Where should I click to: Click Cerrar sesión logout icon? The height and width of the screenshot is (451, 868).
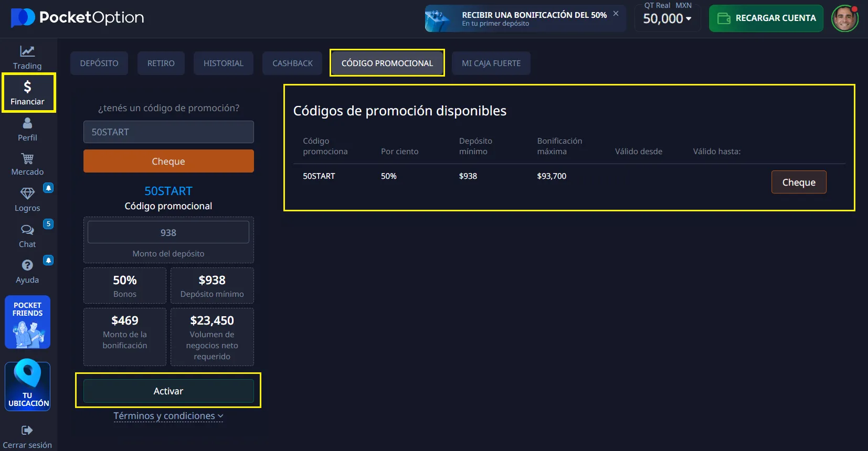click(27, 431)
